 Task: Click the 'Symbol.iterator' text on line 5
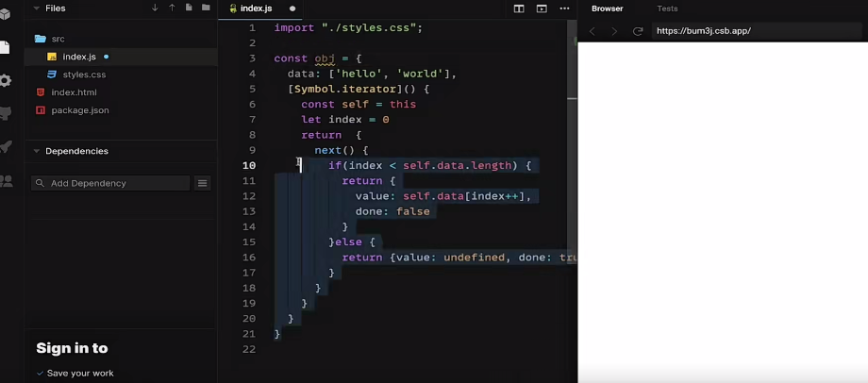point(345,89)
